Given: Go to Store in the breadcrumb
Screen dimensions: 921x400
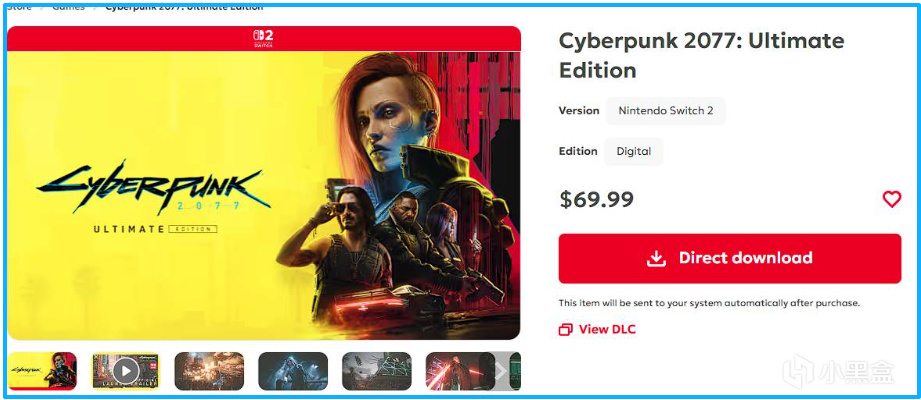Looking at the screenshot, I should tap(19, 7).
